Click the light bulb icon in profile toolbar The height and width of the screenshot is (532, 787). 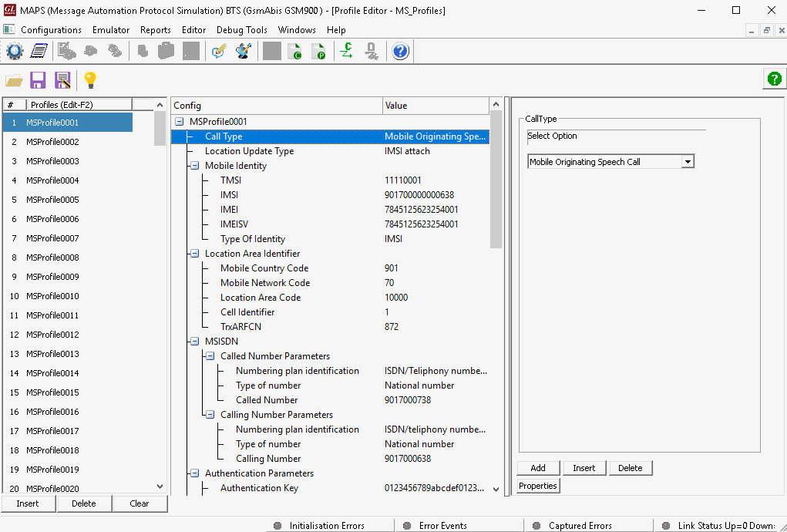click(x=89, y=80)
